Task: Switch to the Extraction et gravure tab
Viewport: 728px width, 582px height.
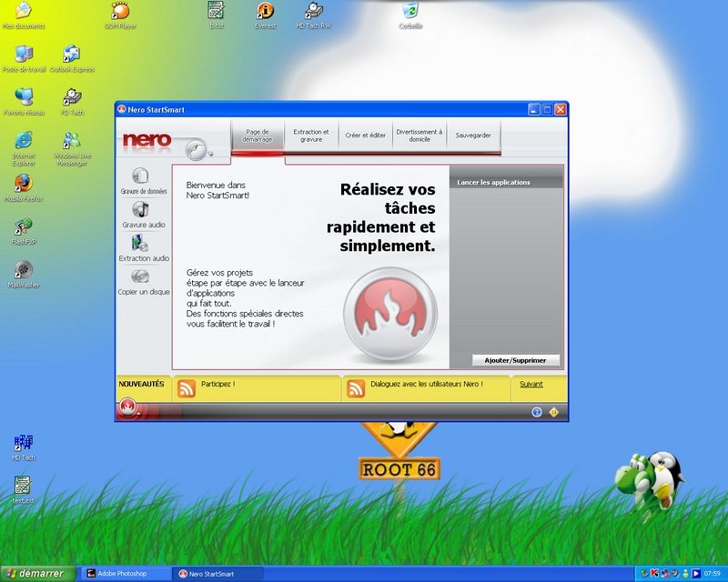Action: [311, 135]
